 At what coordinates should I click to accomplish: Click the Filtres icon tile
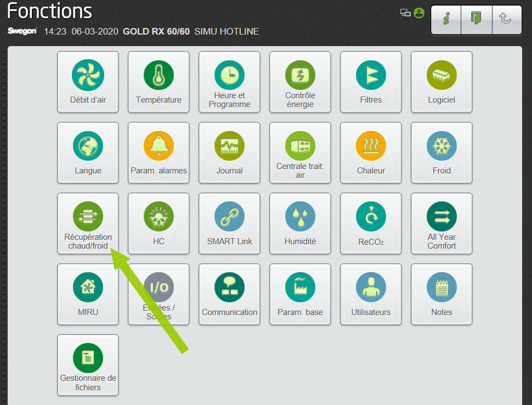point(371,82)
